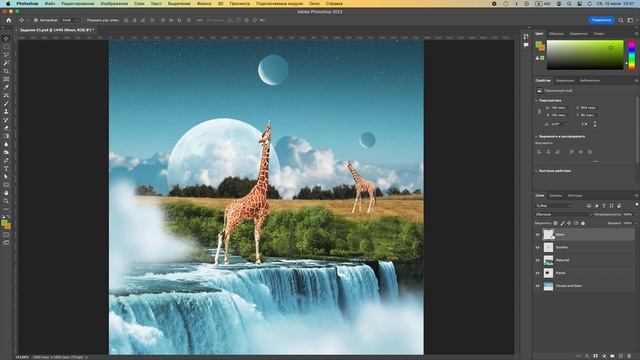Click the width input field in Properties
Image resolution: width=640 pixels, height=360 pixels.
pyautogui.click(x=559, y=108)
